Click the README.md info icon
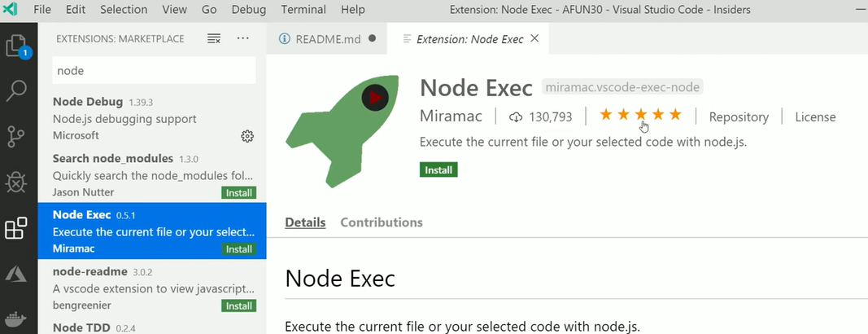The width and height of the screenshot is (868, 334). tap(285, 39)
